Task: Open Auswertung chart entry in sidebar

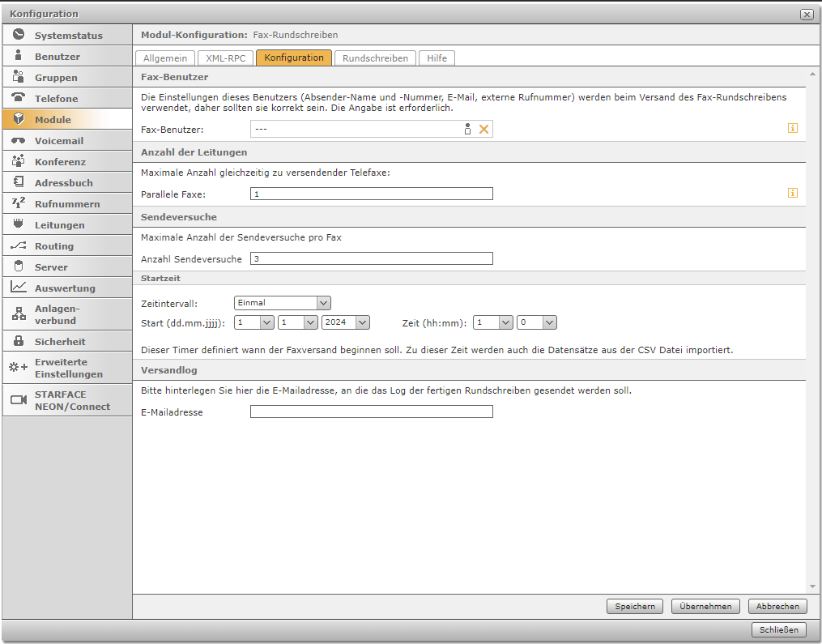Action: tap(67, 288)
